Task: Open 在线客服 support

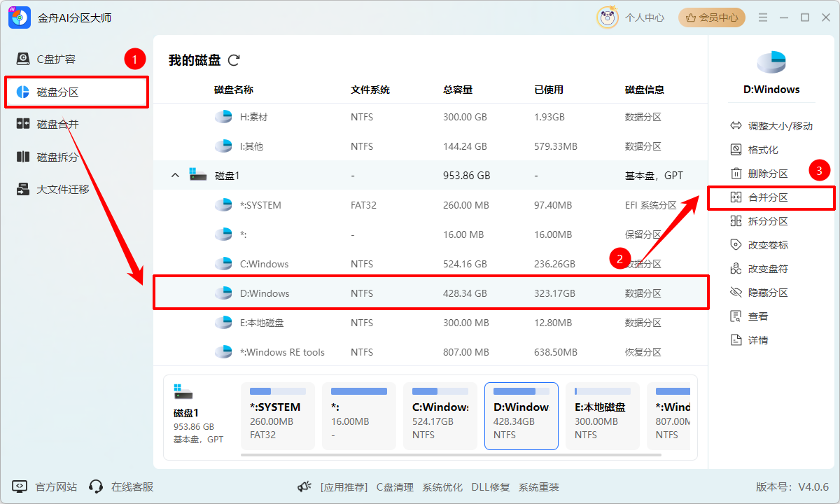Action: tap(121, 486)
